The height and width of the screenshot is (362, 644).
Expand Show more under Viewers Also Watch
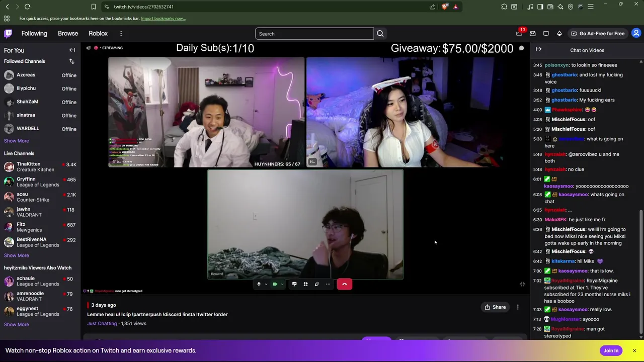[16, 324]
